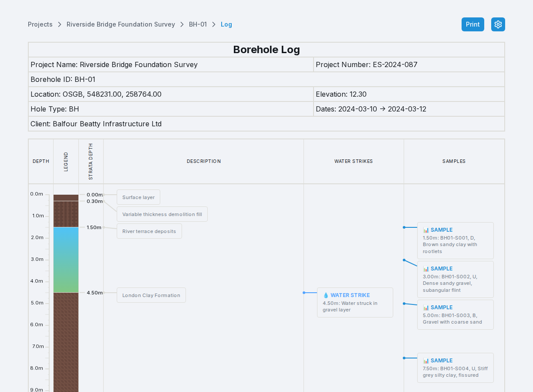Click the Print button

pyautogui.click(x=473, y=24)
